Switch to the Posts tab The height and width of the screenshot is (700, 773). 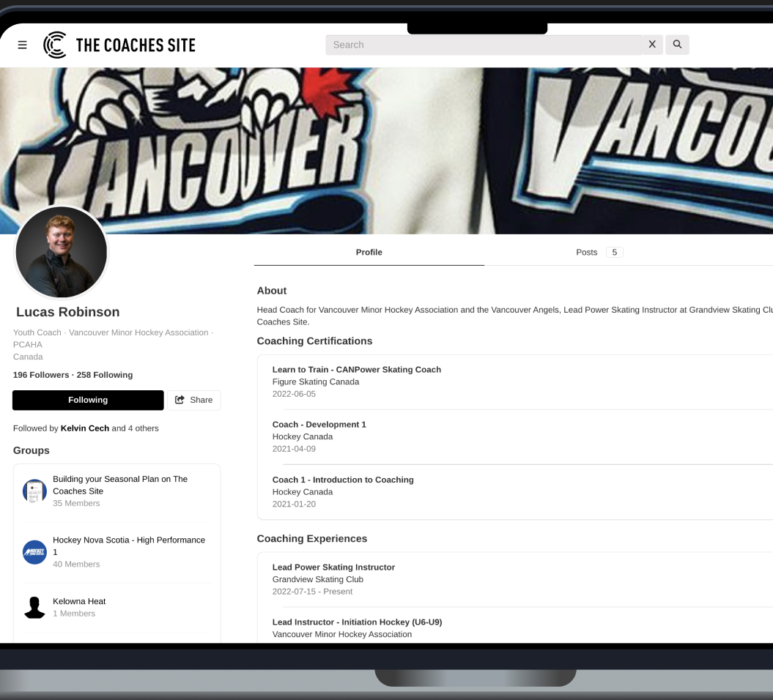tap(586, 252)
